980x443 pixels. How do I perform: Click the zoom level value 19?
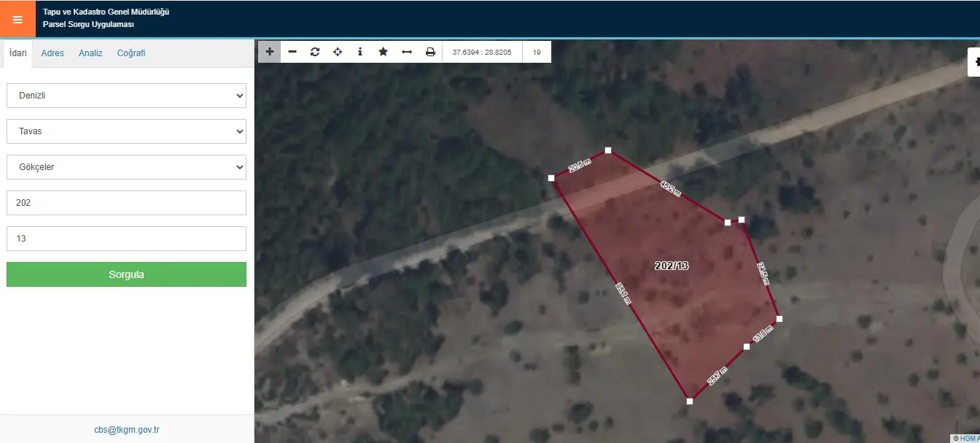click(537, 53)
